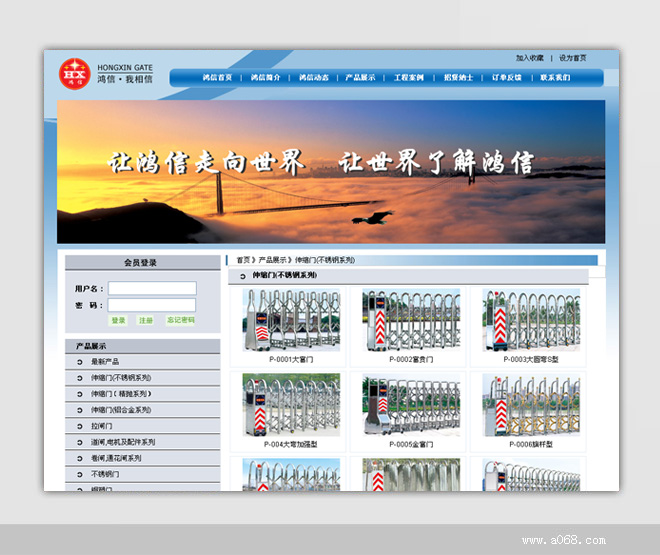The height and width of the screenshot is (555, 660).
Task: Open 订单反馈 navigation item
Action: 507,77
